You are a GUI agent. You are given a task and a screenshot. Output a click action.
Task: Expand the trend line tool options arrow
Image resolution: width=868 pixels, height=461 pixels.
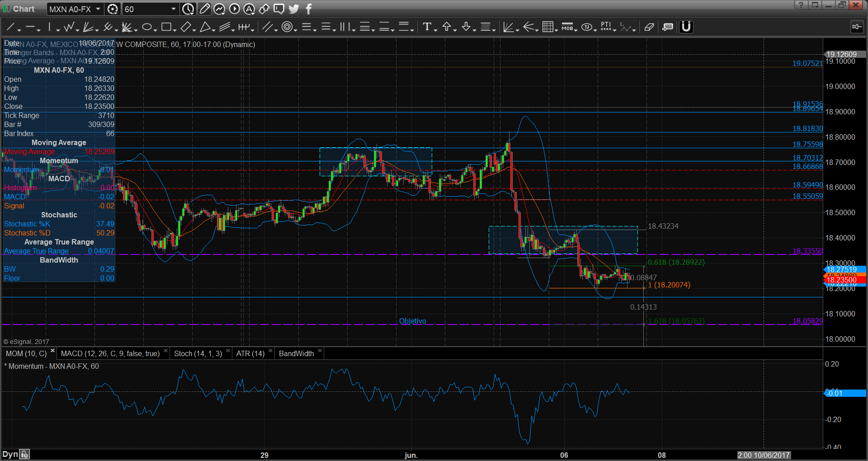[19, 30]
